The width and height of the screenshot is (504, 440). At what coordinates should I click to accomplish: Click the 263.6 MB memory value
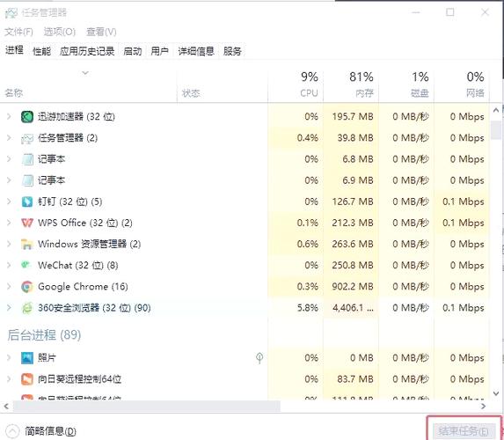point(353,244)
